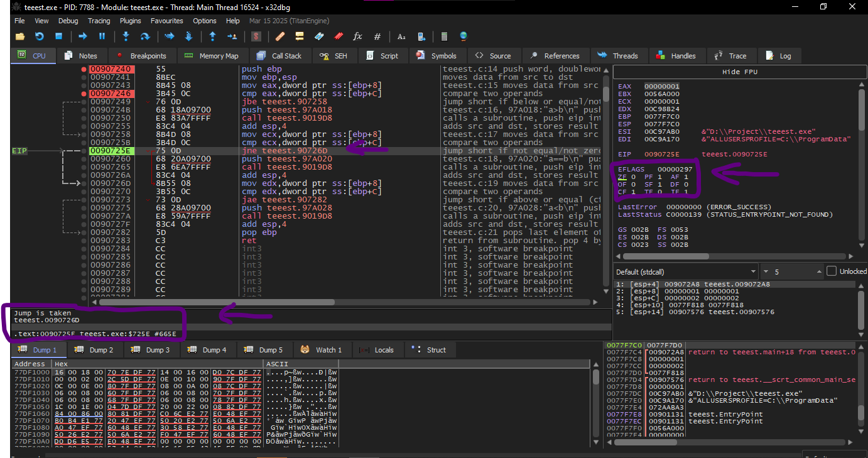Switch to the Dump 2 tab
This screenshot has width=868, height=458.
(x=95, y=350)
